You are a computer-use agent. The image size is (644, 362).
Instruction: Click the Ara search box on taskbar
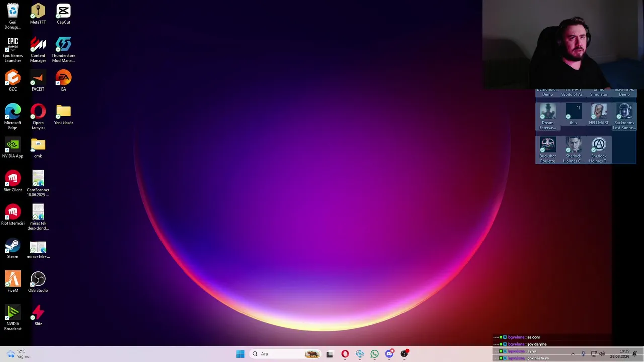click(x=285, y=354)
